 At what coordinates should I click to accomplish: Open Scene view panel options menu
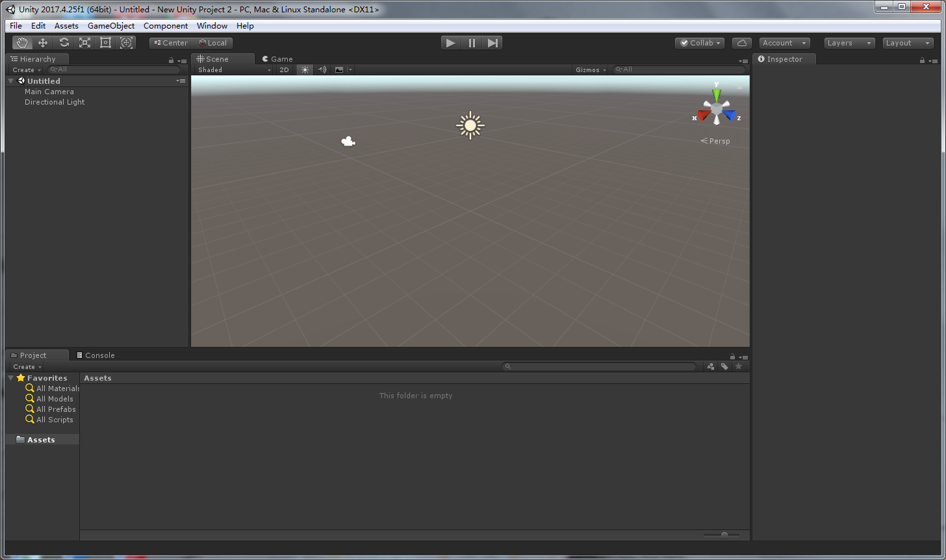743,60
